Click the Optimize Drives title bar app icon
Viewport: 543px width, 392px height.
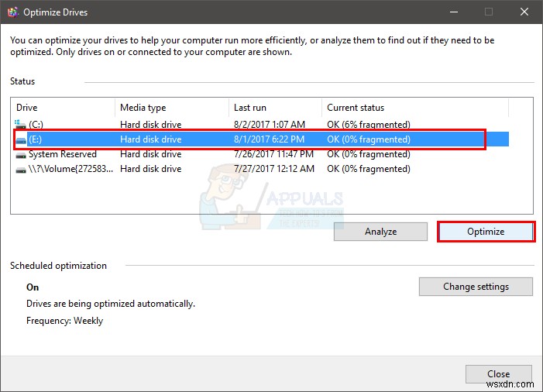tap(13, 12)
